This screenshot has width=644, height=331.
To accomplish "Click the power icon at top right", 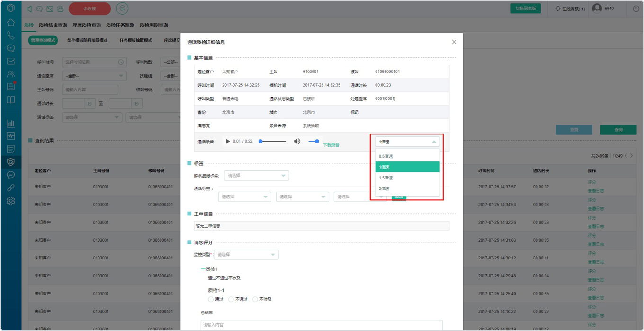I will pos(636,9).
